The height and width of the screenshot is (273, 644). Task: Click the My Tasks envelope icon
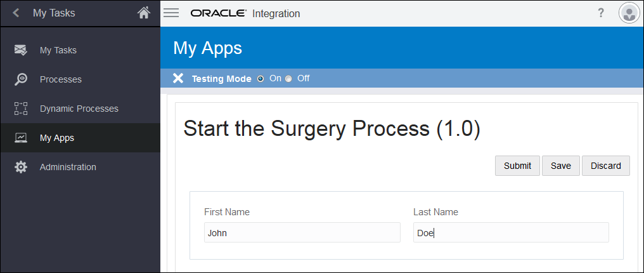(21, 50)
